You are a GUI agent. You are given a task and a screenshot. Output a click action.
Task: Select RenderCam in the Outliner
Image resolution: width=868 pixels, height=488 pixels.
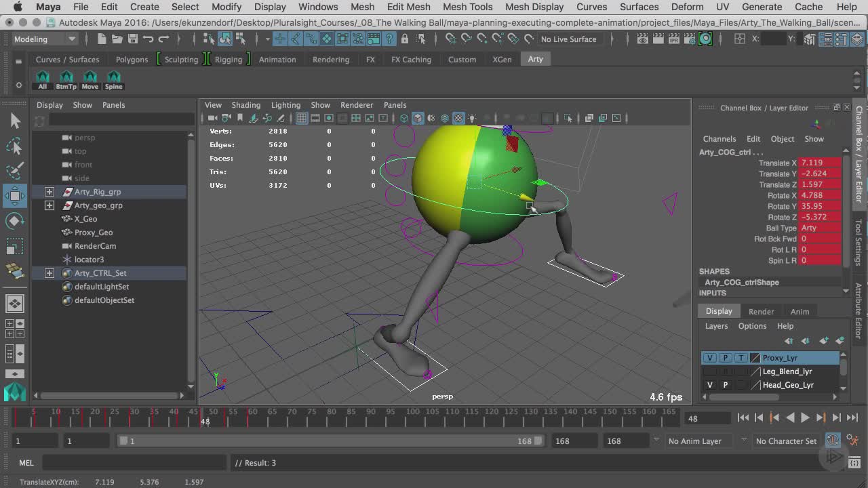tap(95, 246)
